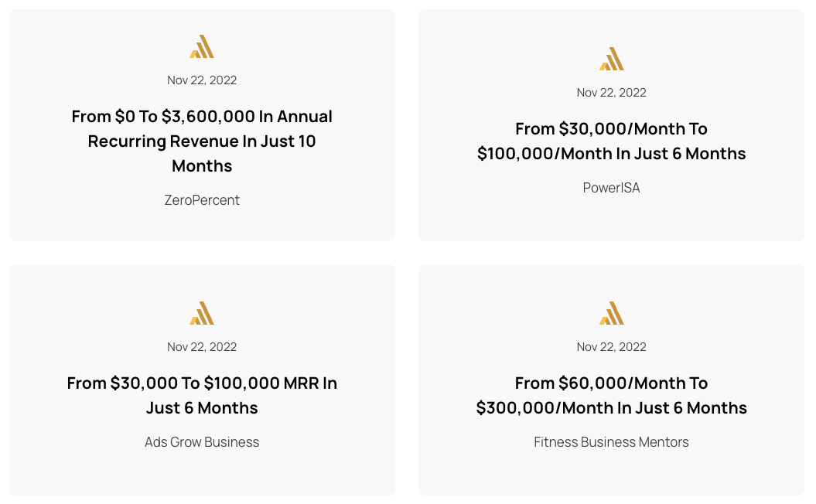
Task: Open the $0 To $3,600,000 Annual Recurring Revenue headline
Action: tap(202, 141)
